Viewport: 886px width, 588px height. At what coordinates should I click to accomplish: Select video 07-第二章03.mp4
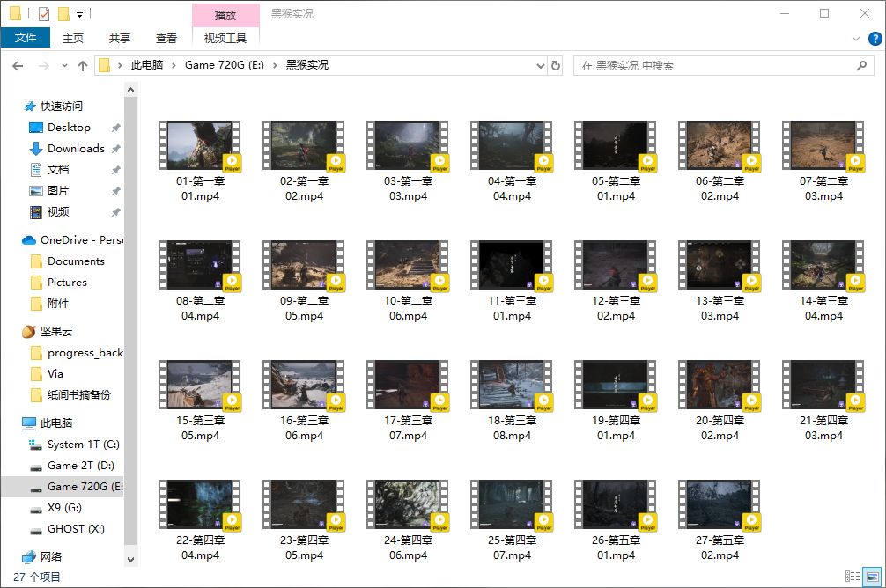click(823, 162)
